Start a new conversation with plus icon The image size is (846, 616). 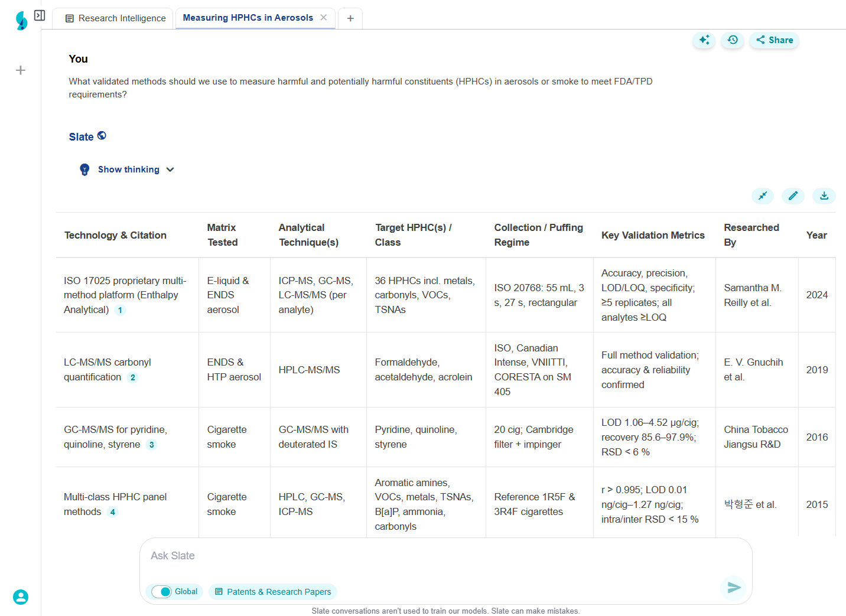(x=21, y=70)
